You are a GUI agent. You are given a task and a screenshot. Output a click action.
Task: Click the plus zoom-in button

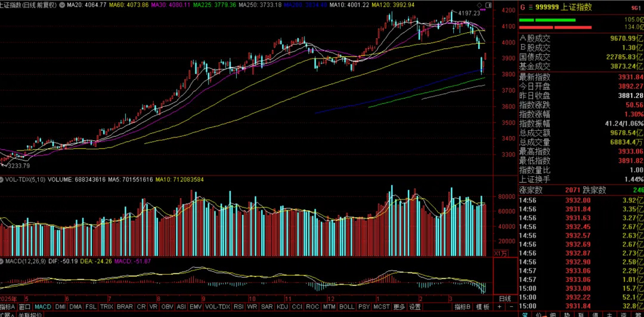click(499, 307)
